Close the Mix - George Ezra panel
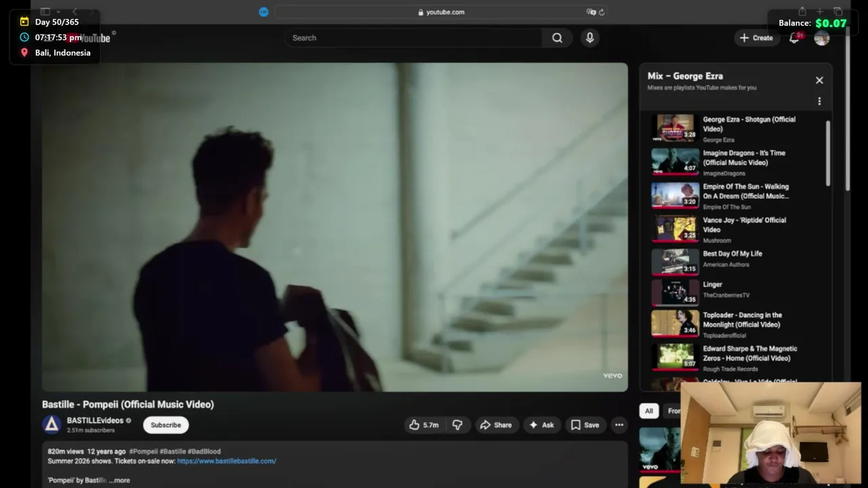Screen dimensions: 868x488 (819, 80)
